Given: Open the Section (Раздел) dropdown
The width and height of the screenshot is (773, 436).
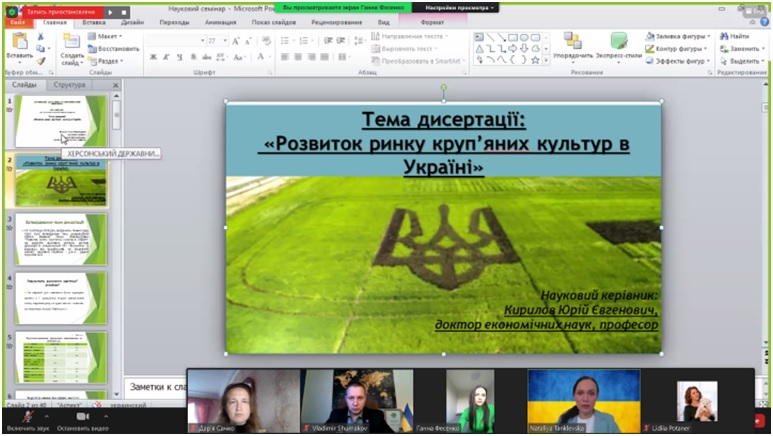Looking at the screenshot, I should click(105, 61).
